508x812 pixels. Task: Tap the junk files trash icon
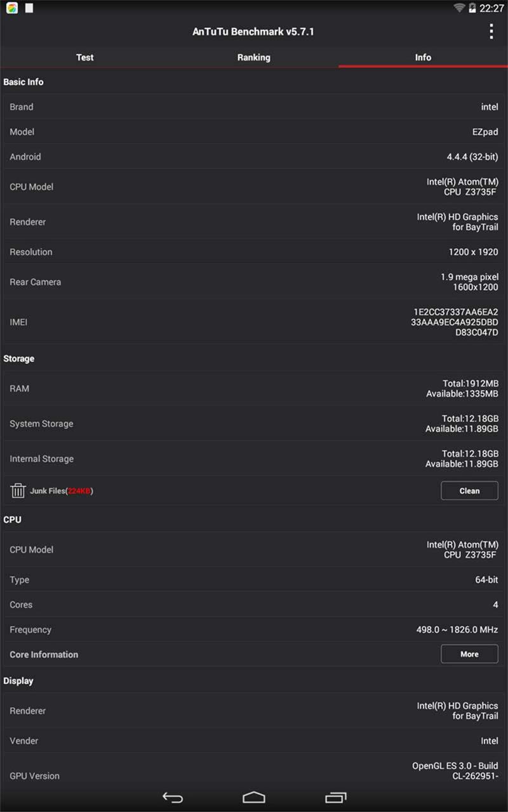[x=18, y=490]
